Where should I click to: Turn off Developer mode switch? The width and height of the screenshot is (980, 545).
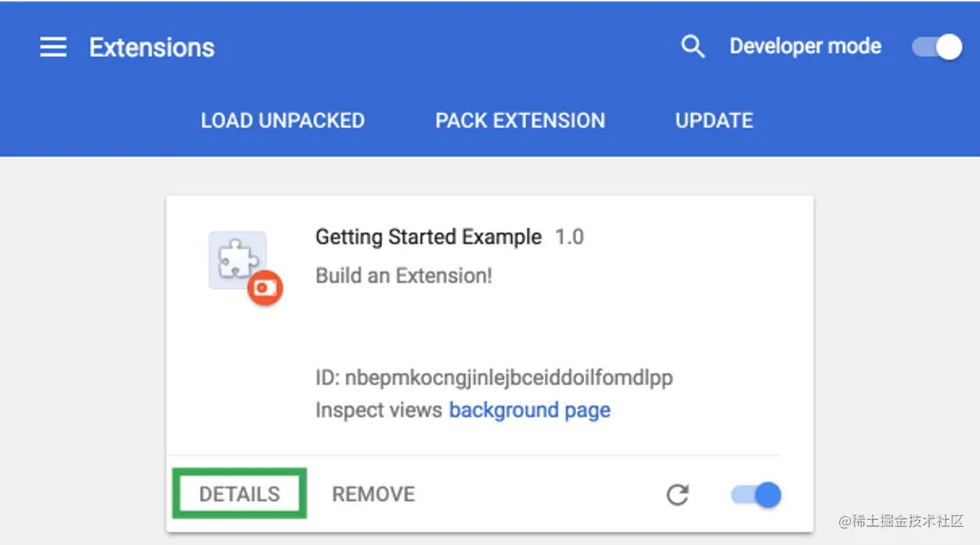(937, 47)
